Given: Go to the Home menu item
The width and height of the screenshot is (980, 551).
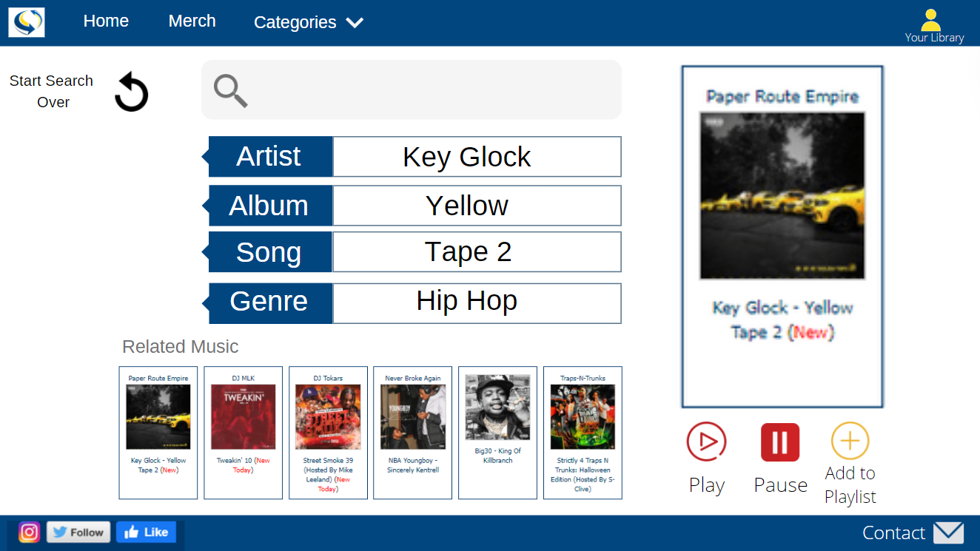Looking at the screenshot, I should coord(106,21).
